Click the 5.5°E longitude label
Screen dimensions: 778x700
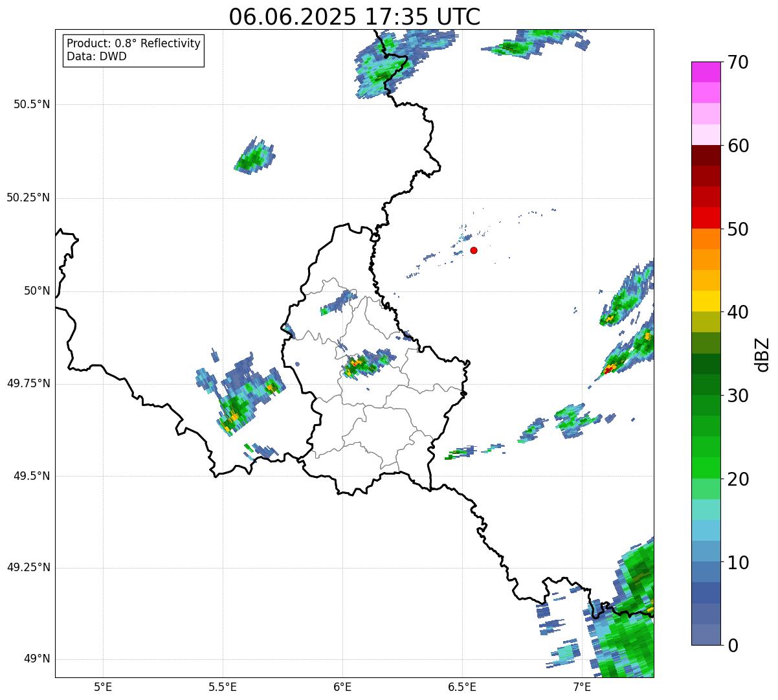[223, 686]
